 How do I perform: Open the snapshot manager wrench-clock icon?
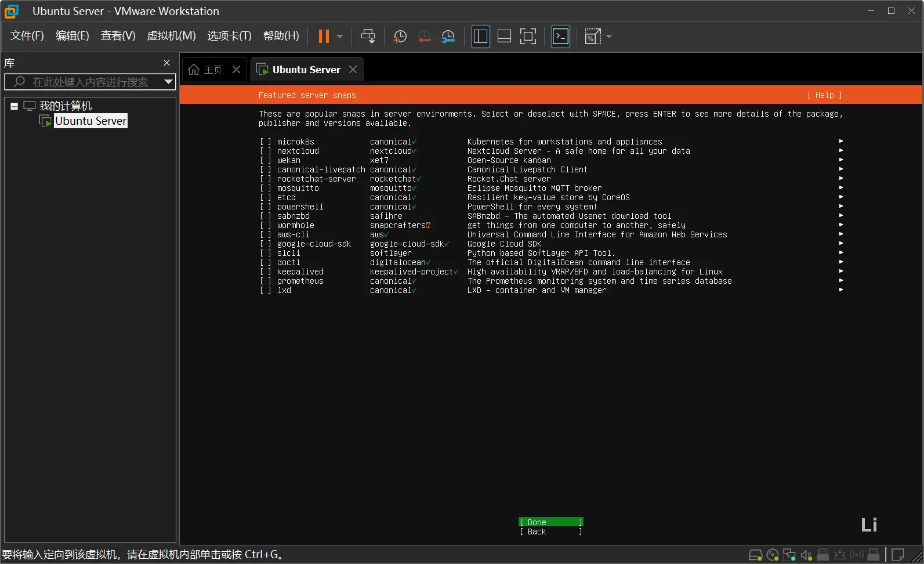point(448,37)
